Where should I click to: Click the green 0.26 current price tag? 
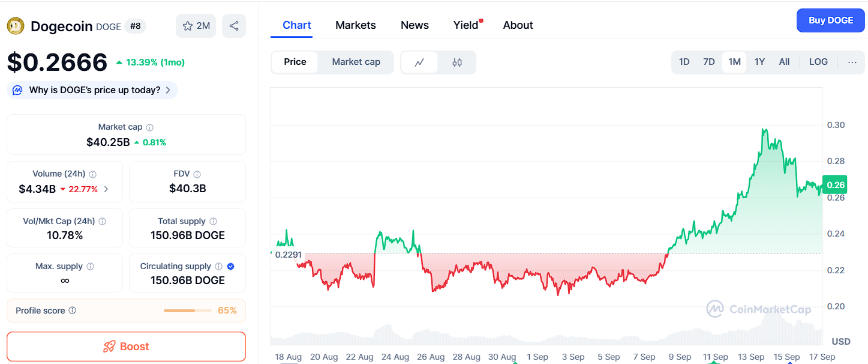[x=835, y=185]
